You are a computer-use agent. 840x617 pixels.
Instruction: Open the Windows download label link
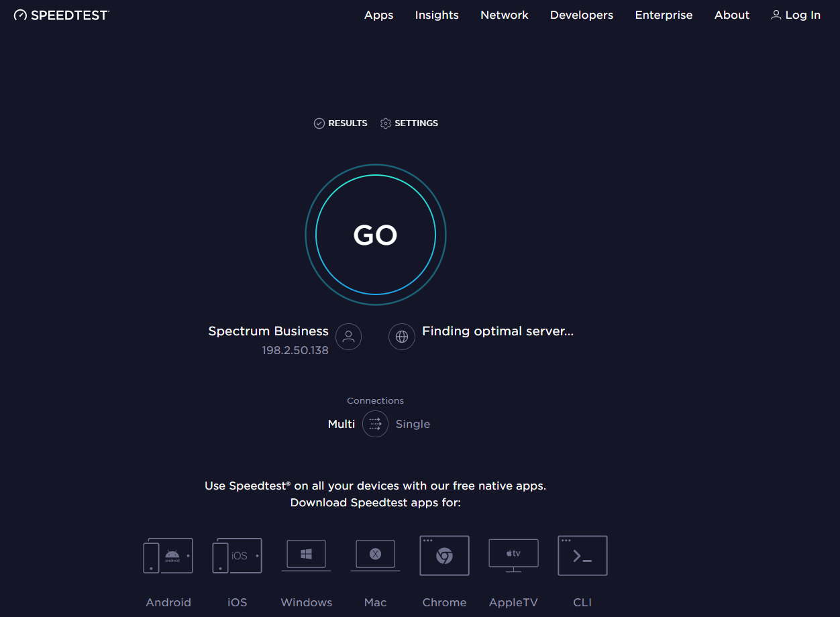point(307,602)
